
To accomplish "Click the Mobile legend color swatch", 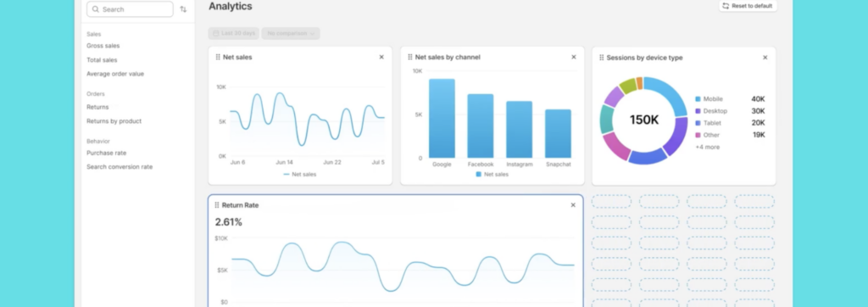I will click(698, 99).
